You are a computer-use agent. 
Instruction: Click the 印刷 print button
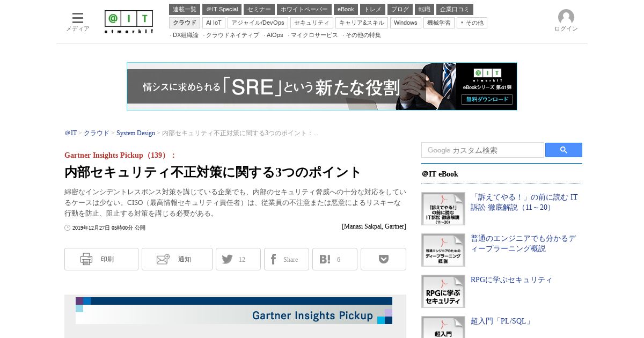101,259
